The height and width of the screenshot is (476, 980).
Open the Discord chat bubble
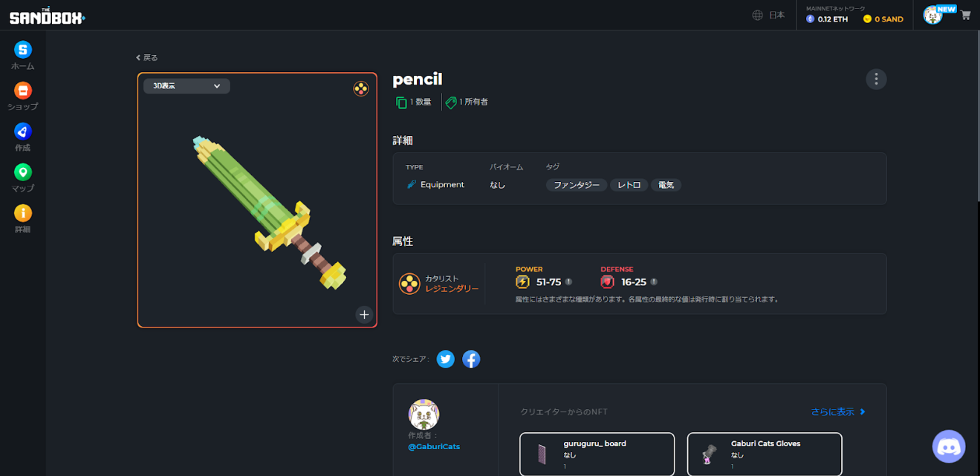point(949,446)
